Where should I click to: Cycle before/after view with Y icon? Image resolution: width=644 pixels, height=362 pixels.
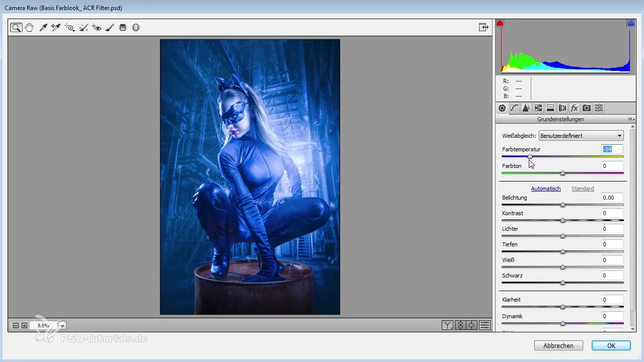(447, 325)
